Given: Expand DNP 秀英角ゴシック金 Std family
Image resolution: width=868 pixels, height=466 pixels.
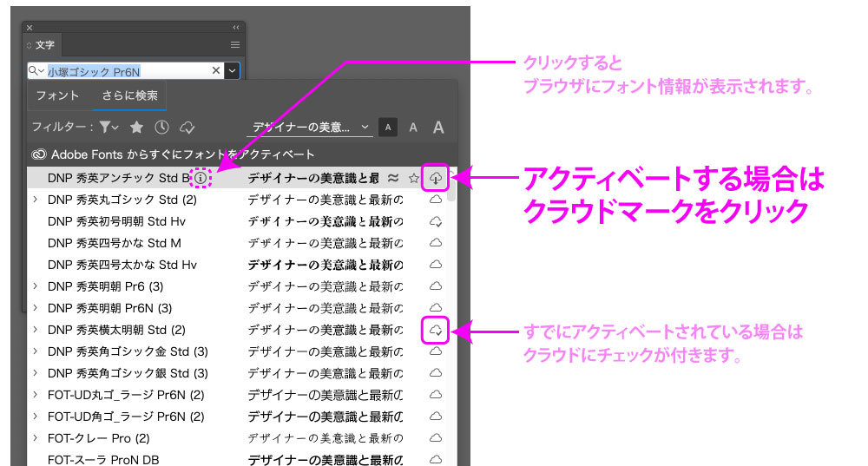Looking at the screenshot, I should pyautogui.click(x=36, y=351).
